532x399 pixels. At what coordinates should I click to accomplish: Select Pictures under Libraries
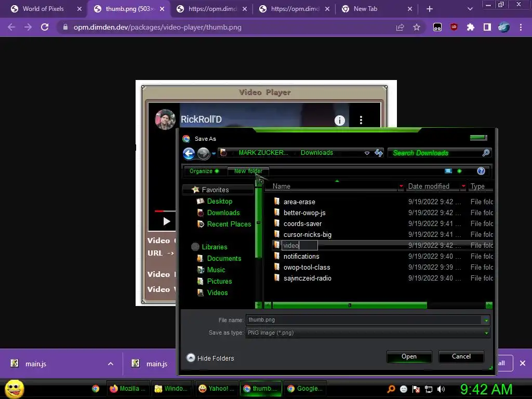(219, 281)
